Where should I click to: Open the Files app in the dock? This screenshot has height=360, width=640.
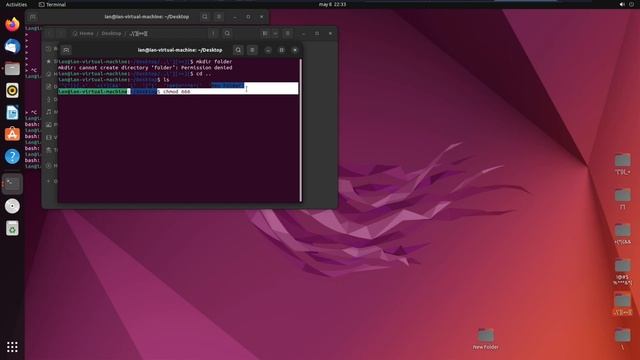12,69
